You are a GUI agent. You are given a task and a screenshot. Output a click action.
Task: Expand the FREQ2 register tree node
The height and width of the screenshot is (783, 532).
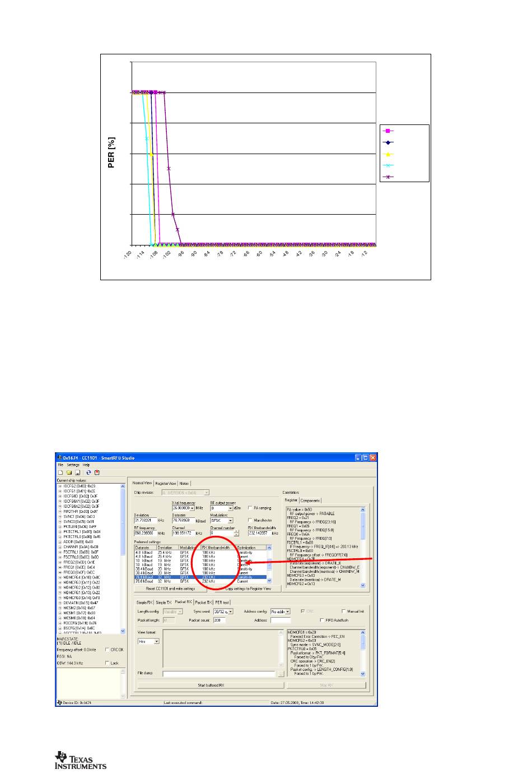(60, 562)
